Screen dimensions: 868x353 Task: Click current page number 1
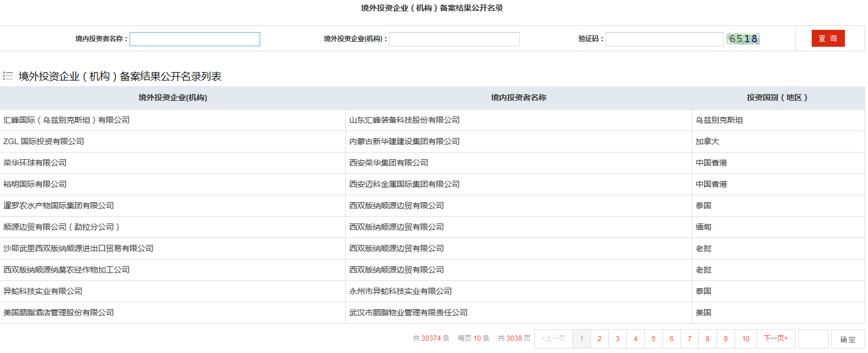[x=581, y=339]
